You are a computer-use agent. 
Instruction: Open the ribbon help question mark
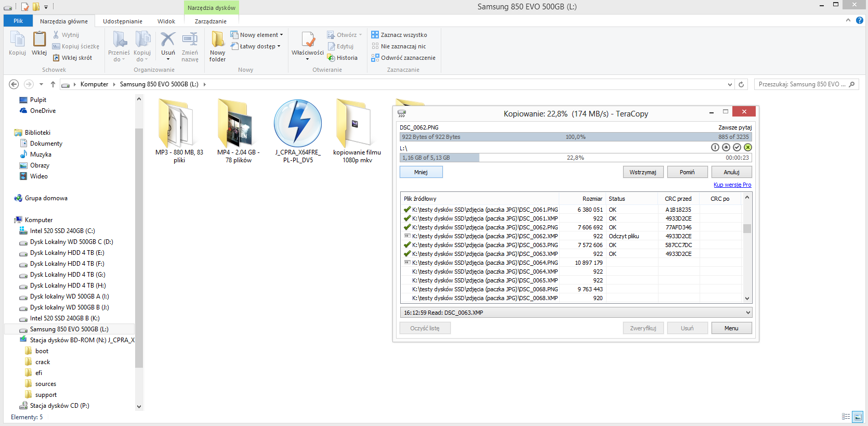pyautogui.click(x=860, y=20)
